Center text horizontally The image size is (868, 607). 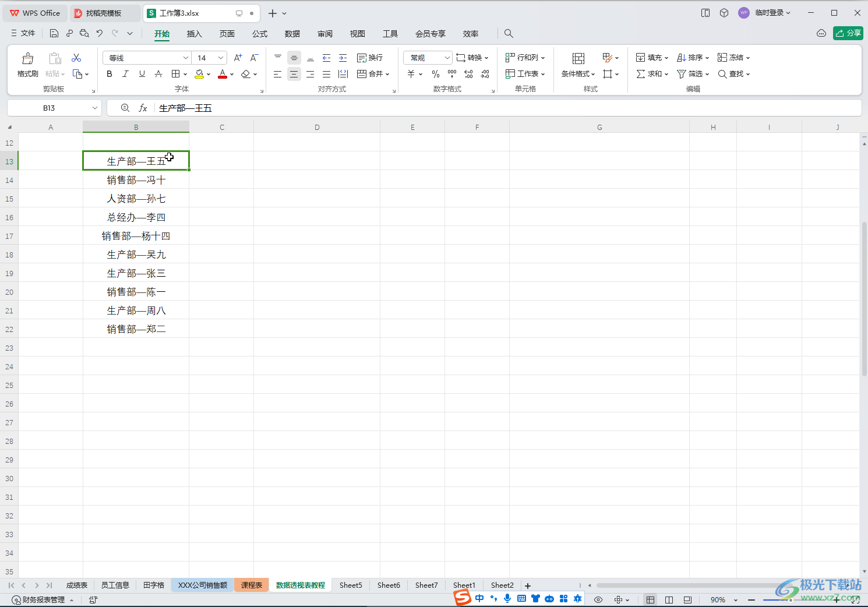294,74
